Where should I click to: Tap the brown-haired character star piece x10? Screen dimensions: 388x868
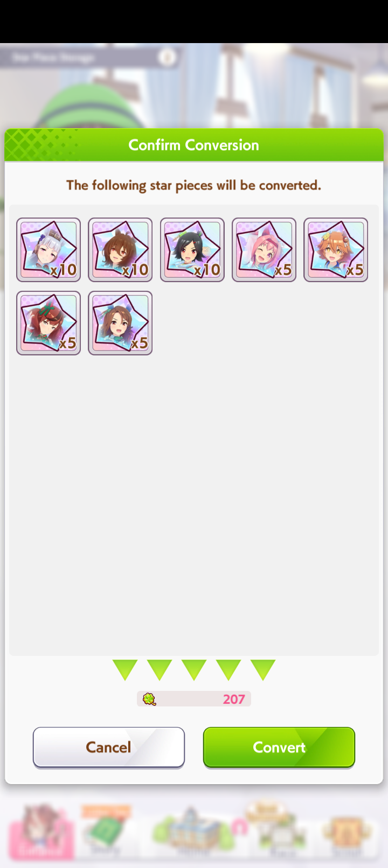pos(120,250)
